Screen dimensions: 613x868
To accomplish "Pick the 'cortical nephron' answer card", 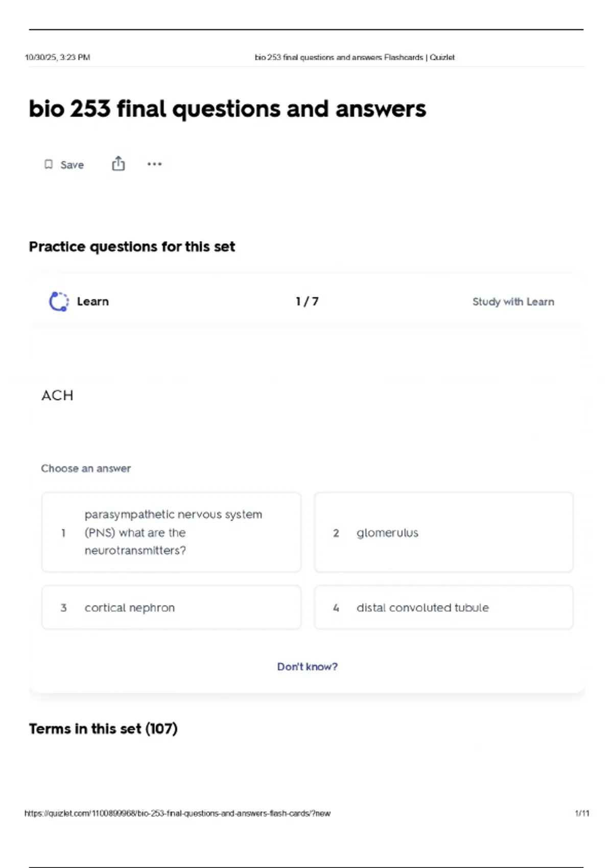I will tap(171, 608).
